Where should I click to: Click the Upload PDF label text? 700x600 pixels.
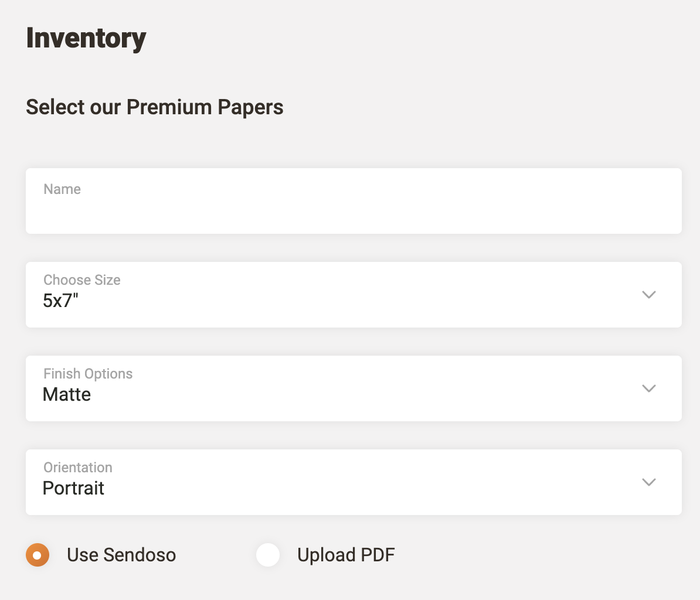tap(346, 555)
